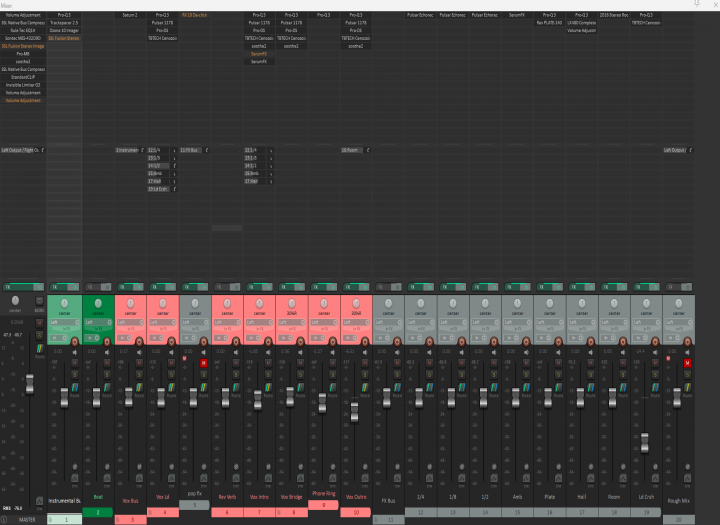The width and height of the screenshot is (720, 525).
Task: Click the MASTER track label
Action: (x=27, y=519)
